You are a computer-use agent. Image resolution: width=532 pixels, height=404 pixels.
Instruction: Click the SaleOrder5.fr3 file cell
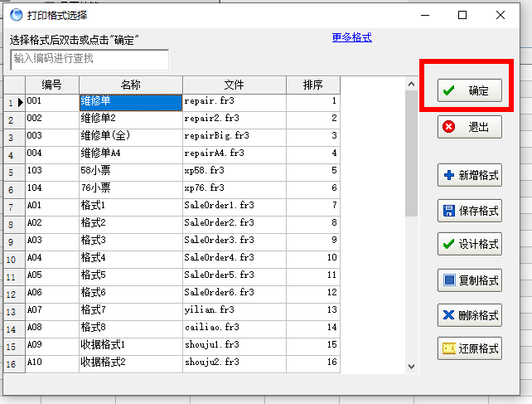(235, 277)
